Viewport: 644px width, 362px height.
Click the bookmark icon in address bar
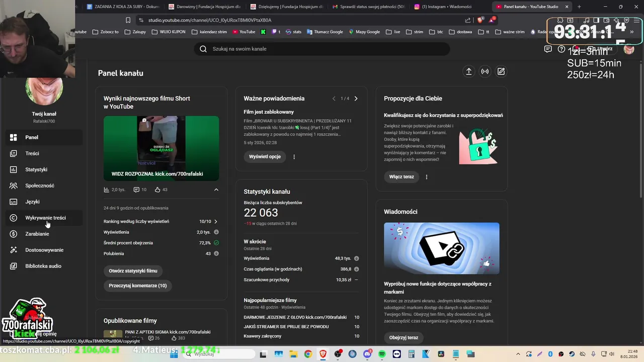[128, 20]
